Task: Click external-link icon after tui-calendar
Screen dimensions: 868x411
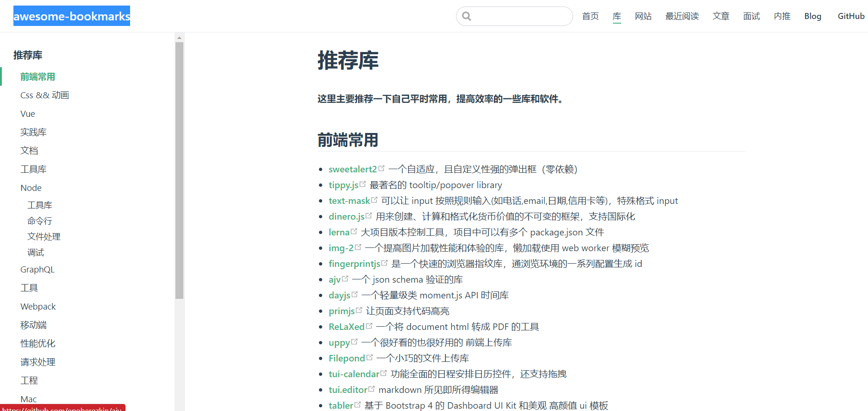Action: pyautogui.click(x=383, y=373)
